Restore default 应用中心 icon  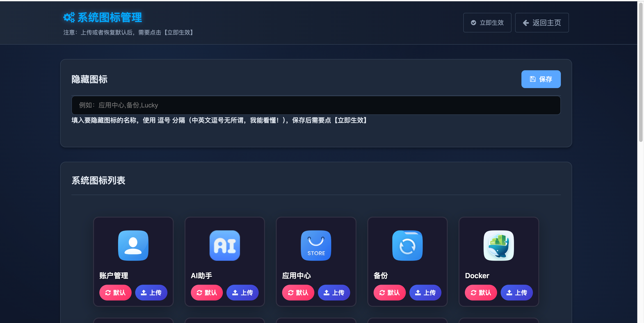[298, 293]
